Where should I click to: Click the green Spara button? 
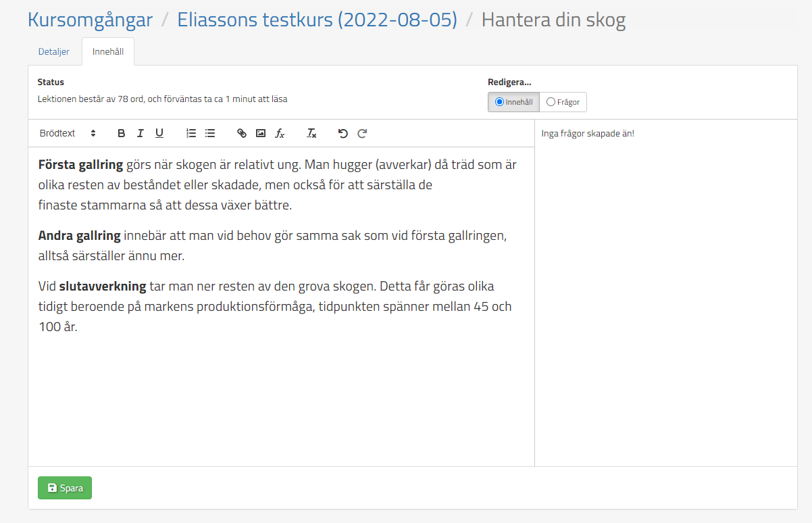pos(65,488)
